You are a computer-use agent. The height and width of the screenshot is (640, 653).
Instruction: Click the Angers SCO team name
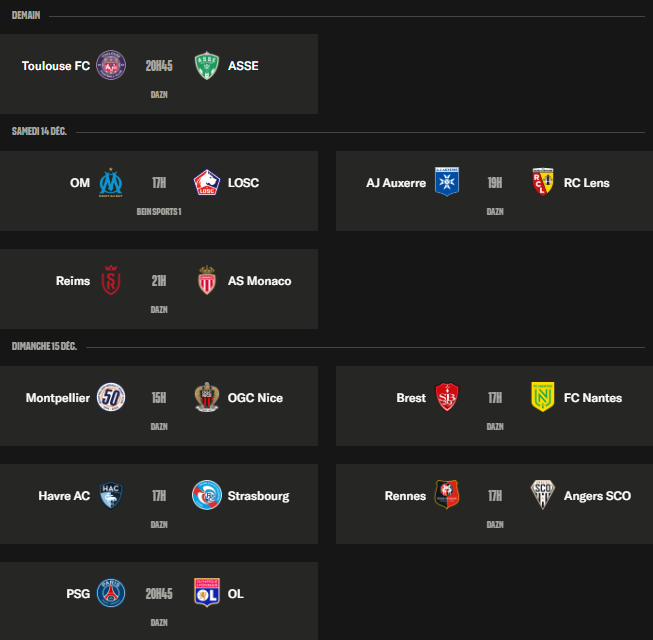click(x=597, y=496)
